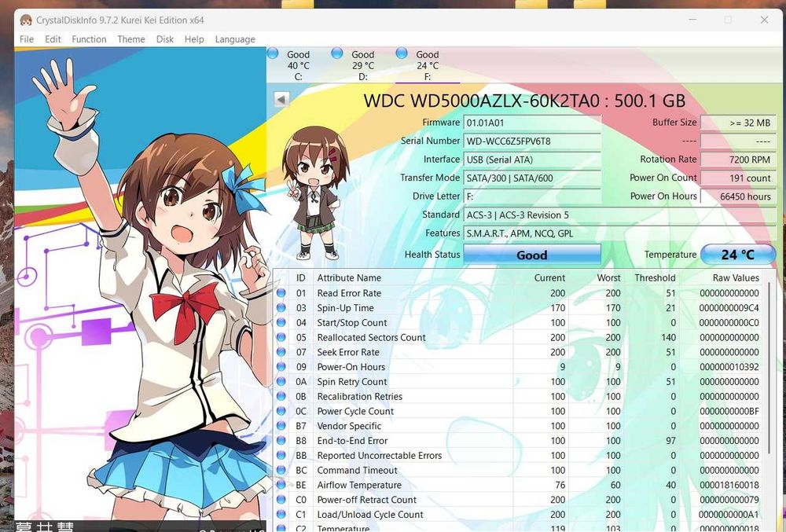The image size is (786, 532).
Task: Click the Rotation Rate value 7200 RPM
Action: [737, 160]
